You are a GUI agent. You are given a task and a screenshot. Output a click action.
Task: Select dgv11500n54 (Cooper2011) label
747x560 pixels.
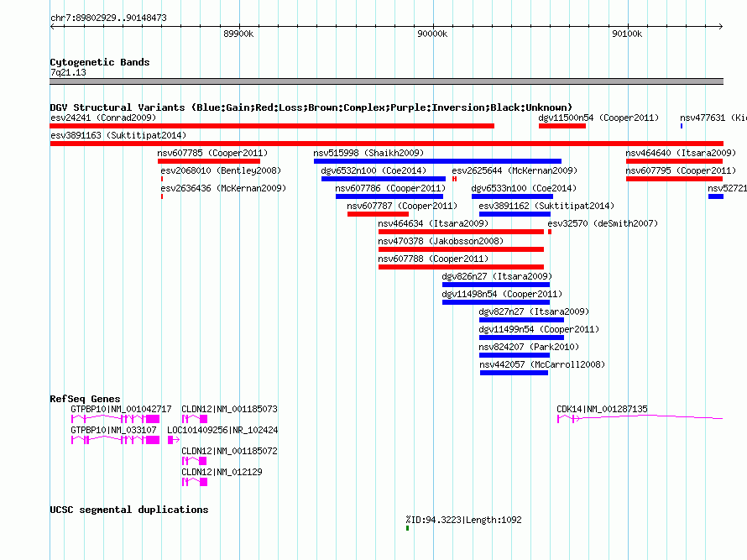click(x=598, y=118)
